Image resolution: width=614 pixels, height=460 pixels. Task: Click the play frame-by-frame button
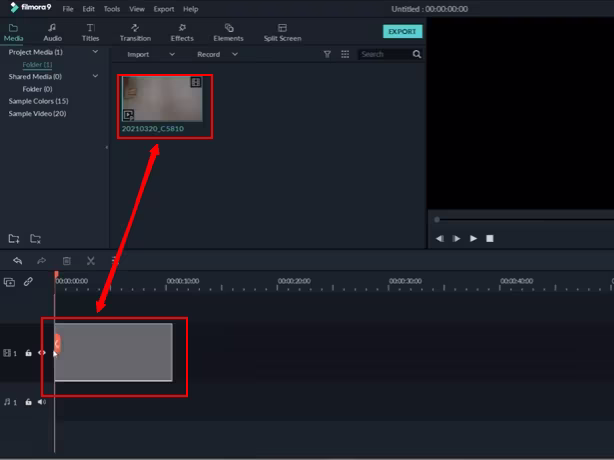456,238
